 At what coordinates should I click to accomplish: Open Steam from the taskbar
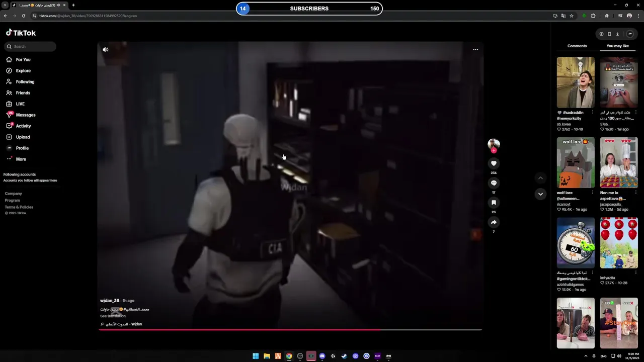point(344,356)
